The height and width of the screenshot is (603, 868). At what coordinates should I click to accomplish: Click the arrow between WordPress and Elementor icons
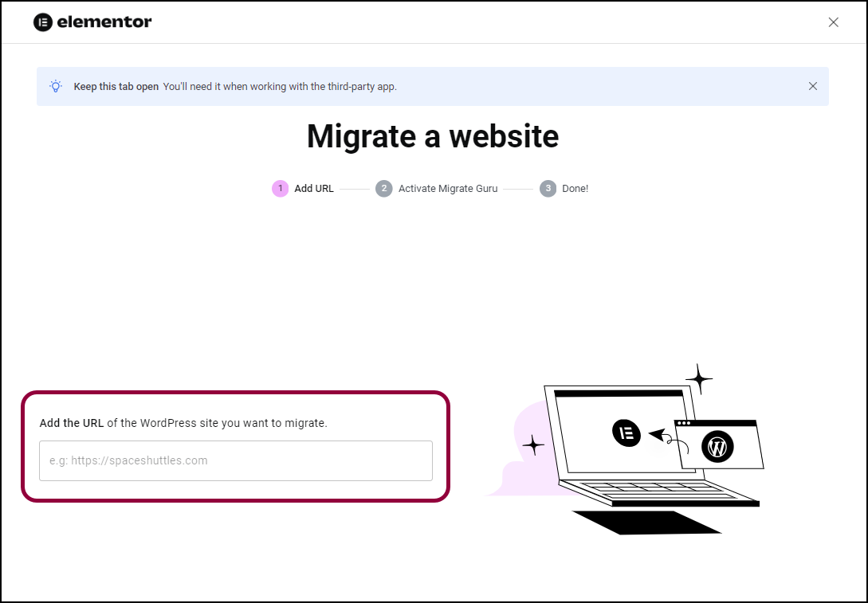pos(661,435)
